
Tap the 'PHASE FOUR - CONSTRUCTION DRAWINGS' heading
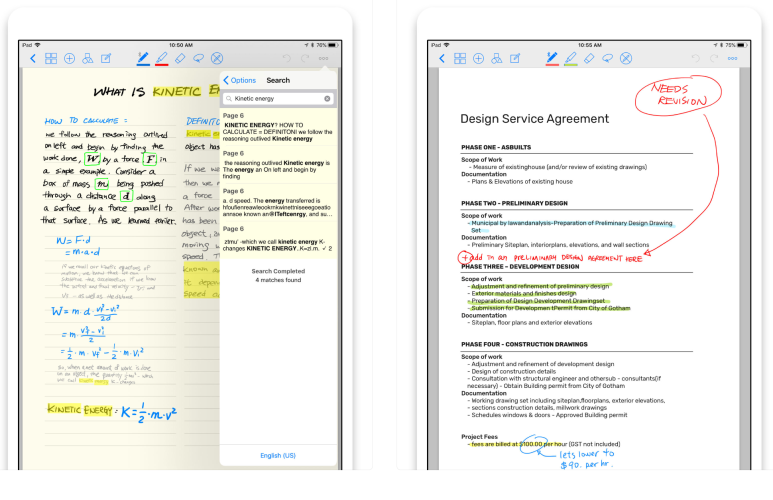524,344
